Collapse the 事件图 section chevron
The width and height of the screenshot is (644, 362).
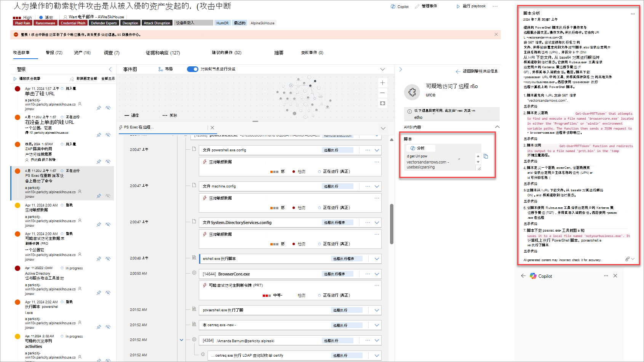coord(382,69)
